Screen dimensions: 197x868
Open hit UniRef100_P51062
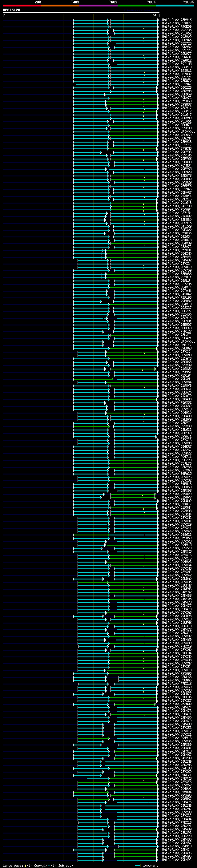coord(177,33)
